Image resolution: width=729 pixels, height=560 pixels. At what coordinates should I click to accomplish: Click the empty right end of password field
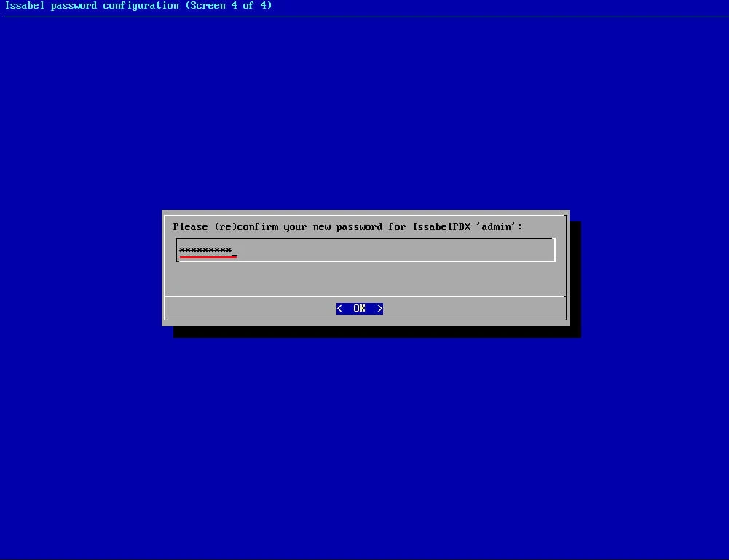coord(510,250)
